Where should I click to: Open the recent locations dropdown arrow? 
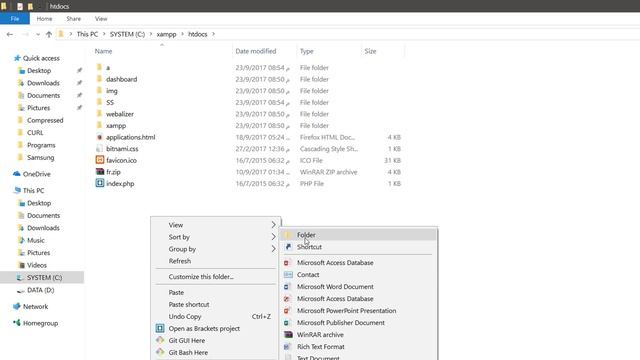[x=38, y=35]
